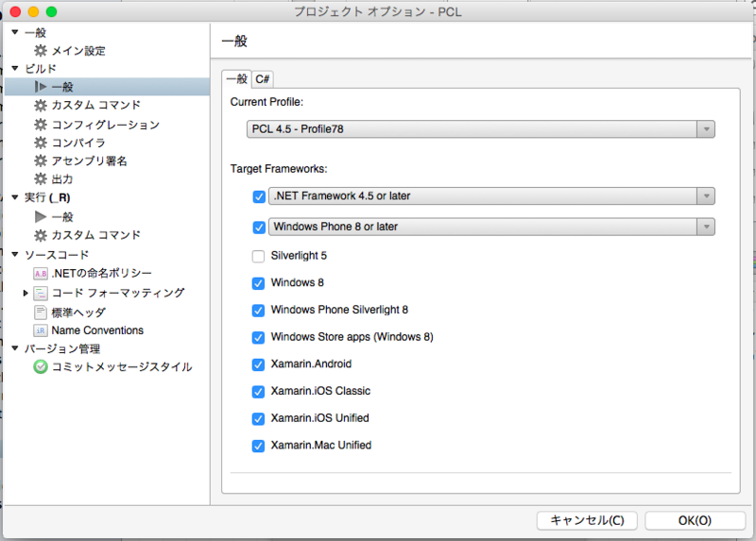The width and height of the screenshot is (756, 541).
Task: Toggle the Windows 8 checkbox
Action: pyautogui.click(x=258, y=283)
